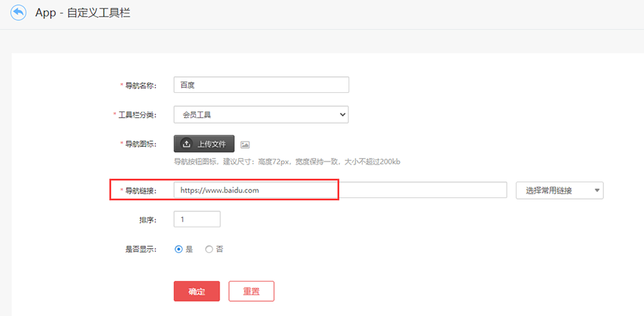Click the red 确定 button
Image resolution: width=644 pixels, height=316 pixels.
[197, 292]
